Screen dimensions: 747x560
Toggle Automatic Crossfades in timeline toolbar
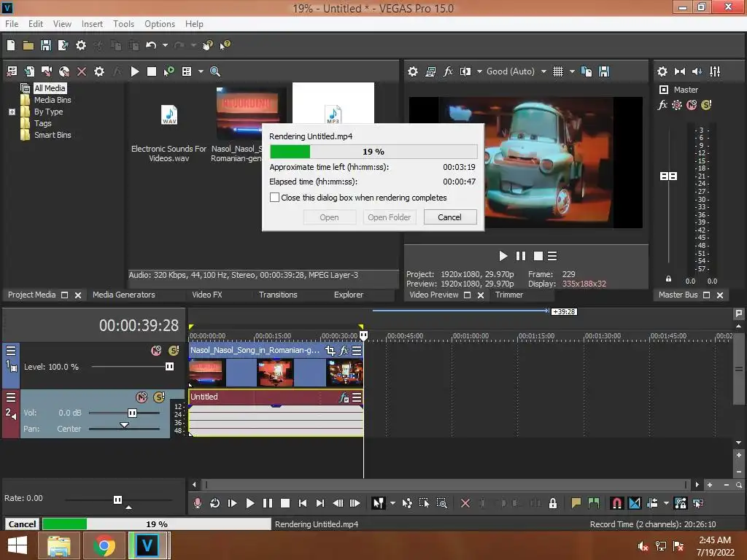click(635, 503)
